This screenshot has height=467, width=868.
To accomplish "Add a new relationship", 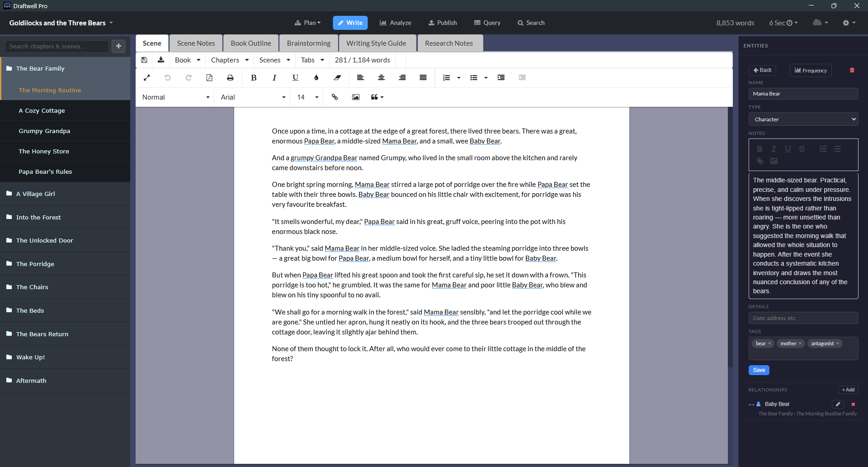I will pos(848,390).
